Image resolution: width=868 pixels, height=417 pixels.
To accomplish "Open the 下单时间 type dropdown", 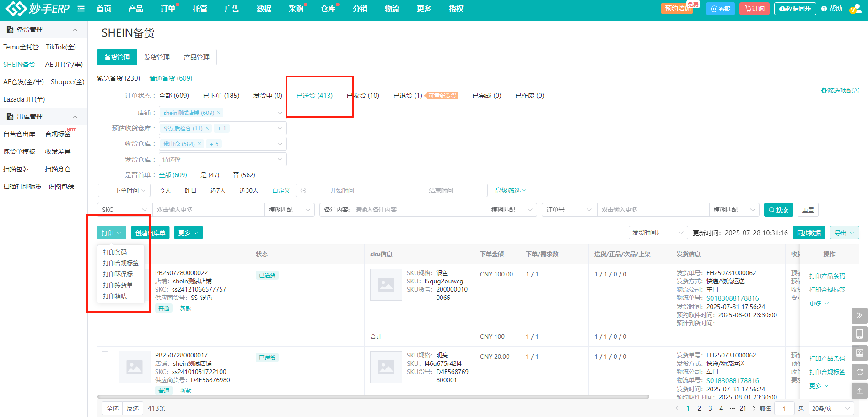I will [x=124, y=190].
